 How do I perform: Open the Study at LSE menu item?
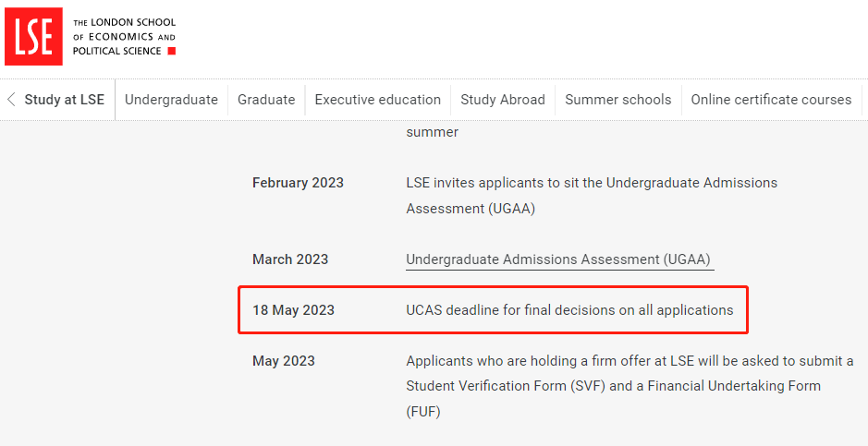(64, 100)
